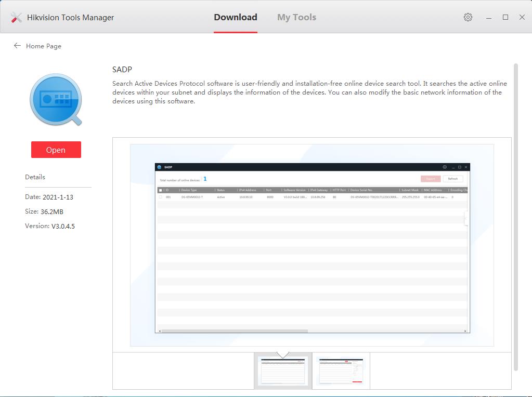The height and width of the screenshot is (397, 532).
Task: Check the select-all checkbox in the device list
Action: [160, 190]
